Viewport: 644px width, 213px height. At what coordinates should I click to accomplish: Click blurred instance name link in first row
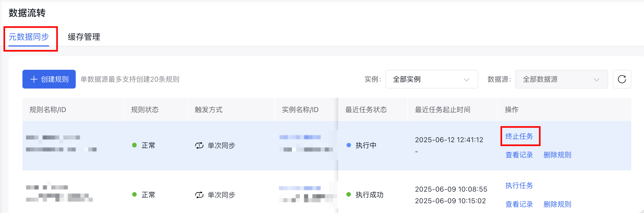[300, 137]
